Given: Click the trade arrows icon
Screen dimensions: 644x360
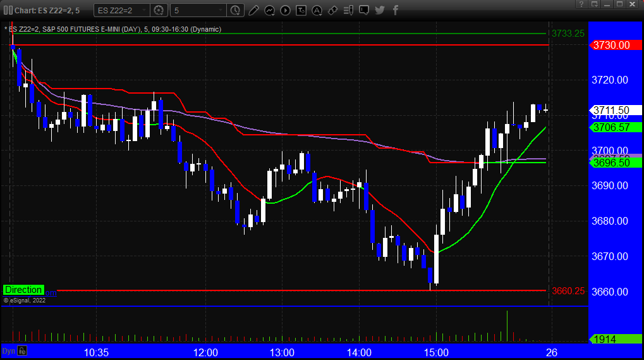Looking at the screenshot, I should point(332,10).
